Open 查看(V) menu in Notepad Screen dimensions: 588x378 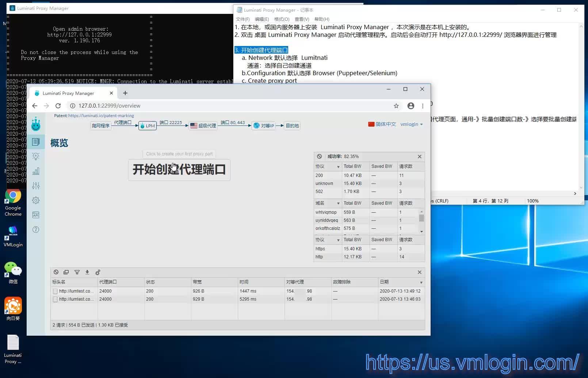302,19
